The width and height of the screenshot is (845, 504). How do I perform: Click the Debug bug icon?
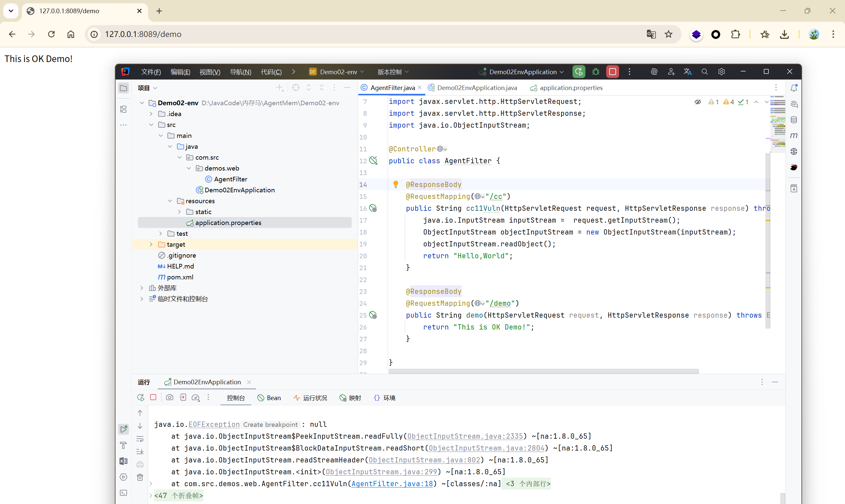click(x=595, y=72)
